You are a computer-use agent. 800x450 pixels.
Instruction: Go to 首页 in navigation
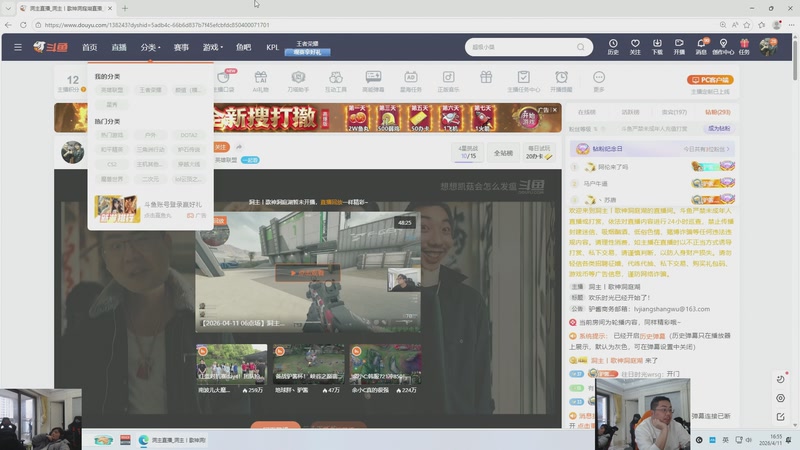click(x=89, y=47)
